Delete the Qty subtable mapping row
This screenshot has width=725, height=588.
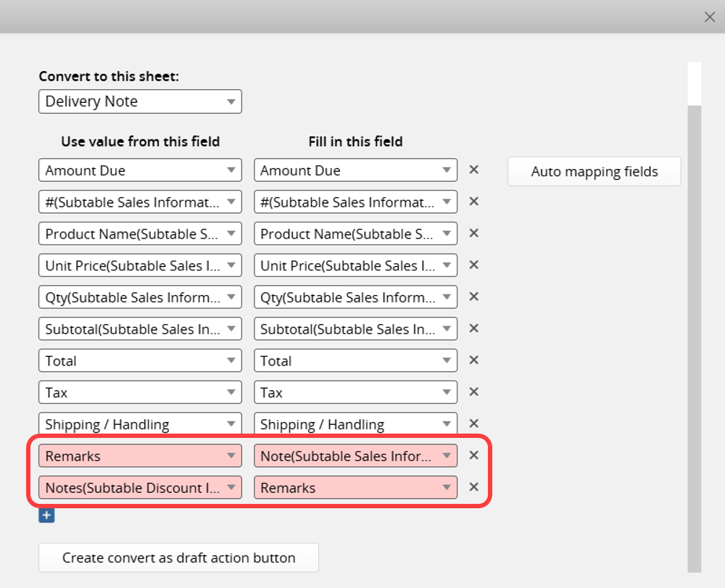click(473, 297)
